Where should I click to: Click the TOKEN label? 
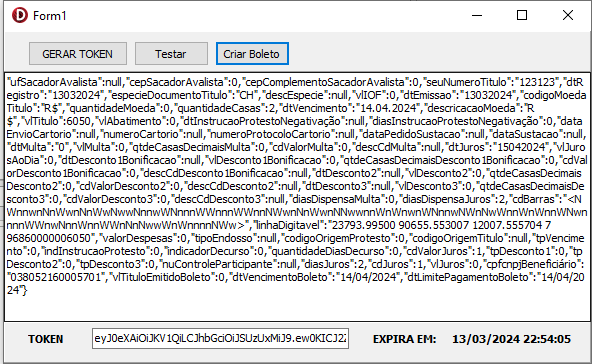pos(46,339)
